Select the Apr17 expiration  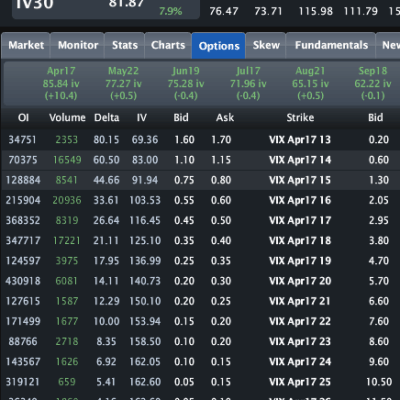coord(61,83)
